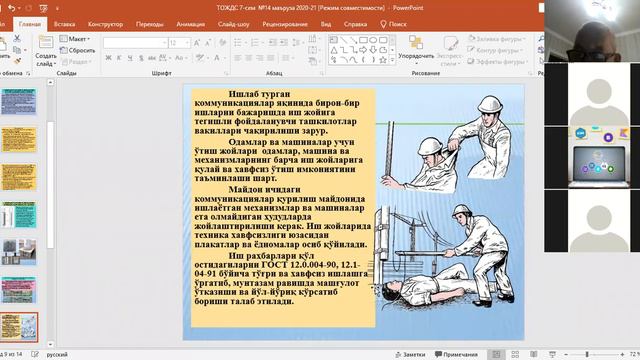Select the right arrow shape in the gallery
Viewport: 640px width, 360px height.
pos(363,50)
